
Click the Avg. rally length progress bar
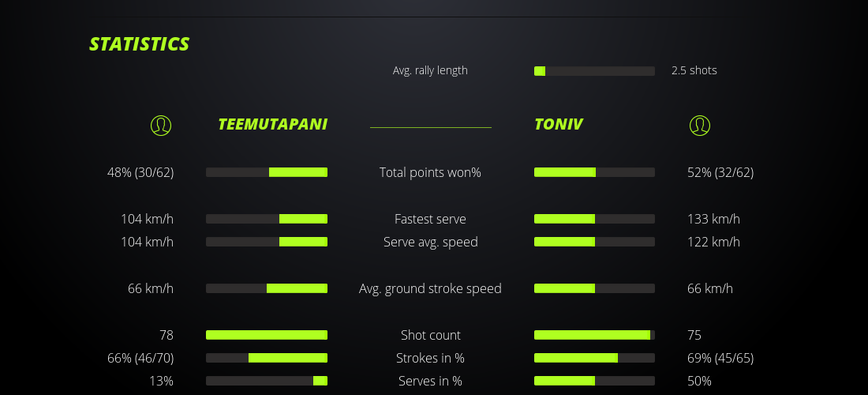tap(594, 71)
